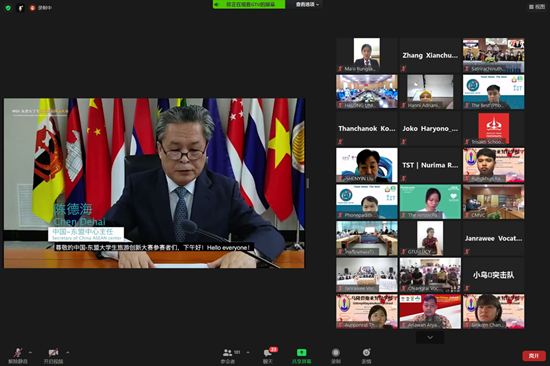The image size is (550, 366).
Task: Open the chat with 23 unread messages
Action: 269,355
